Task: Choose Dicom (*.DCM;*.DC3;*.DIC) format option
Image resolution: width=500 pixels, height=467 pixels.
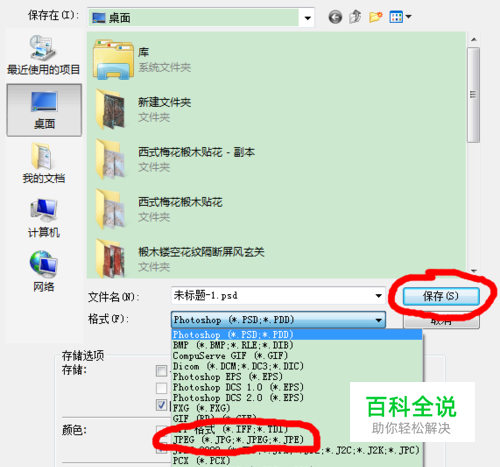Action: (x=297, y=366)
